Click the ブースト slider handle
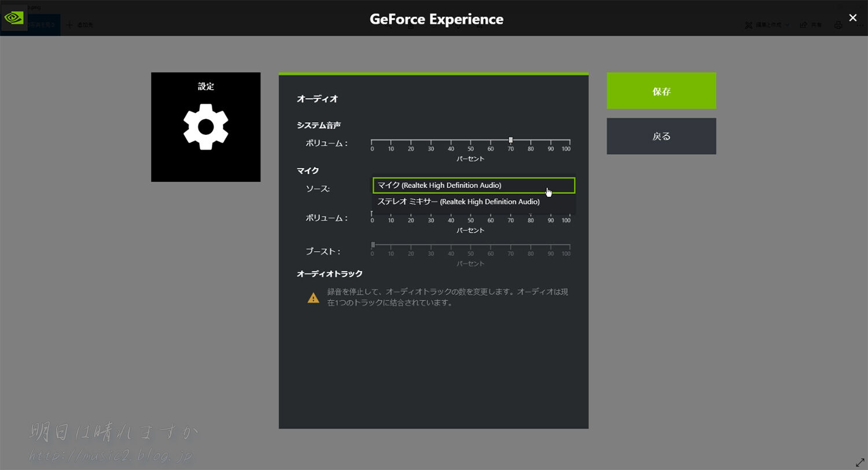This screenshot has width=868, height=470. [x=373, y=245]
